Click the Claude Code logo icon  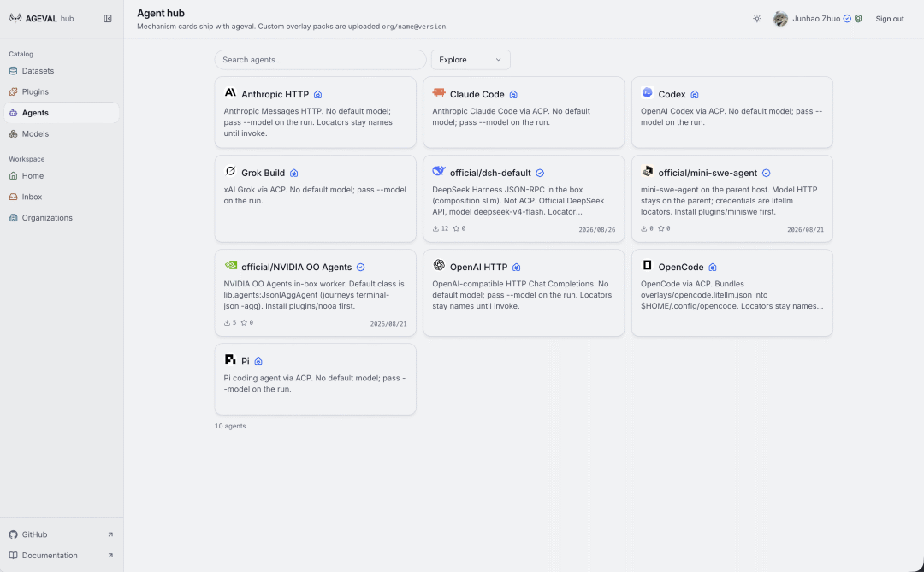click(438, 93)
